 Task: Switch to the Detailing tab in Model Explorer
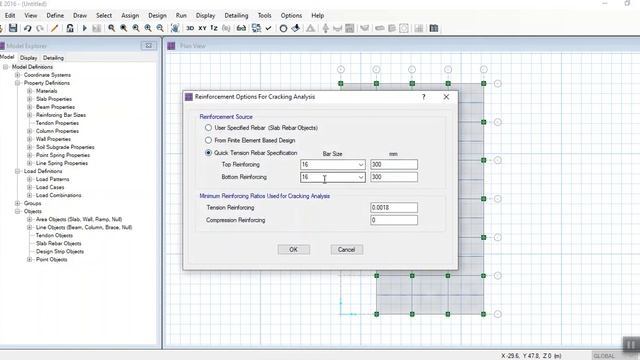[x=53, y=58]
